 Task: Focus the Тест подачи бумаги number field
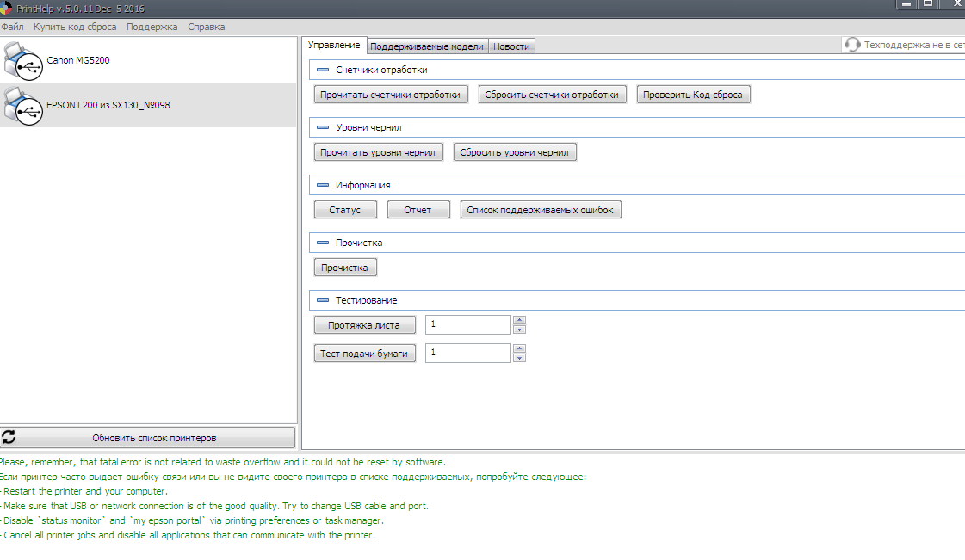pos(467,353)
